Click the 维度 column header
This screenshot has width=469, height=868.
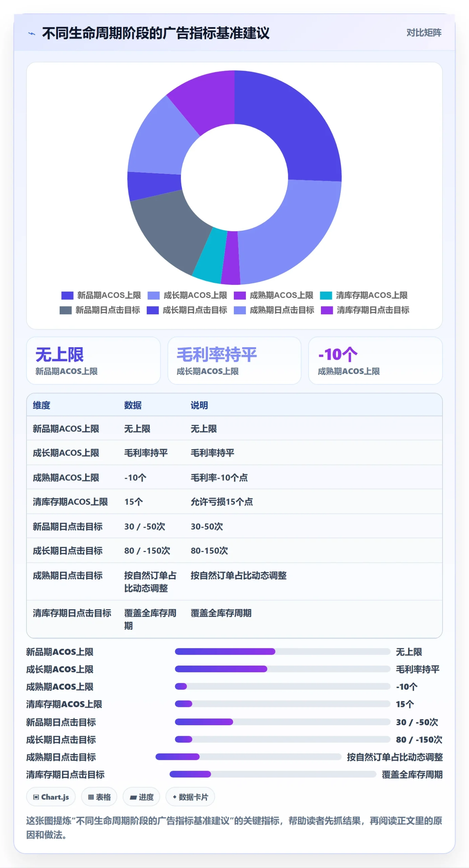42,405
